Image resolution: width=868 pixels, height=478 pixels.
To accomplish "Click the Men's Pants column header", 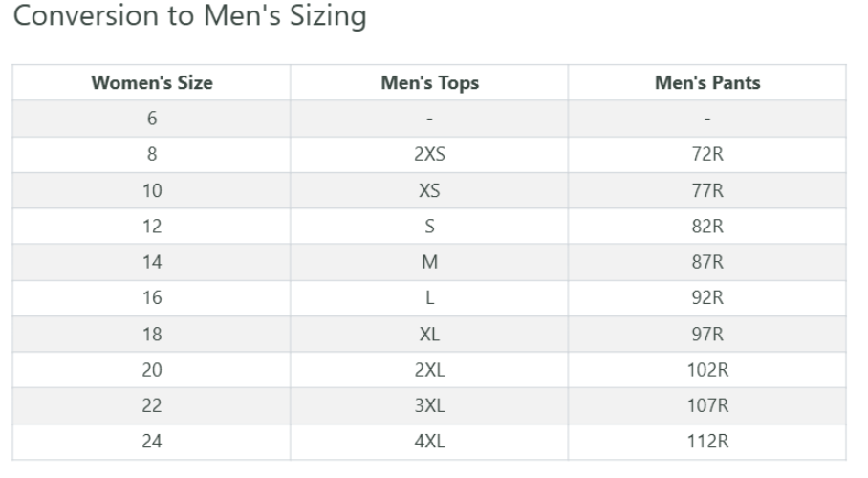I will click(707, 83).
